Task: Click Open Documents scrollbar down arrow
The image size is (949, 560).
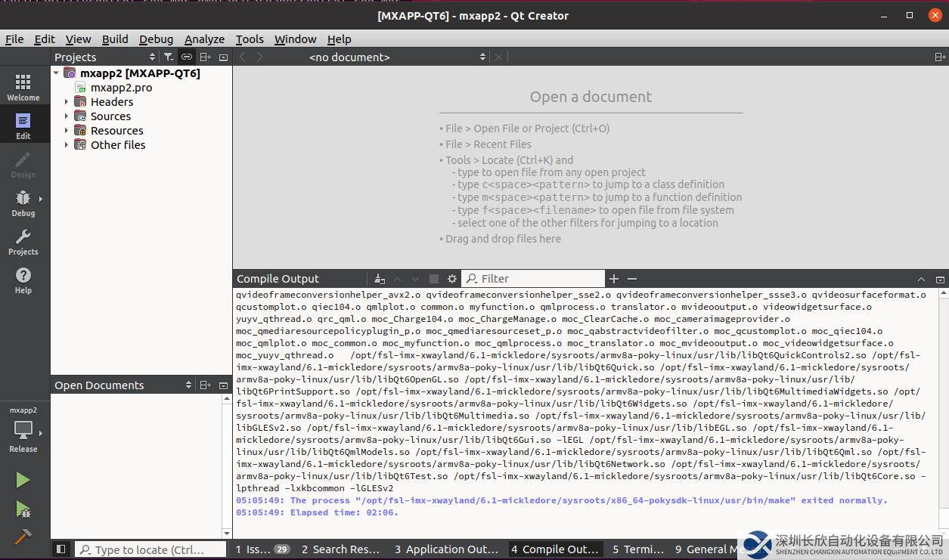Action: click(x=228, y=534)
